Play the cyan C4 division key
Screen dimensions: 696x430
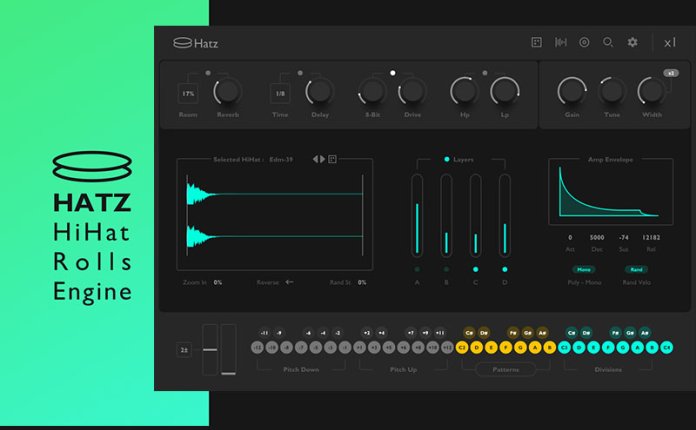666,347
